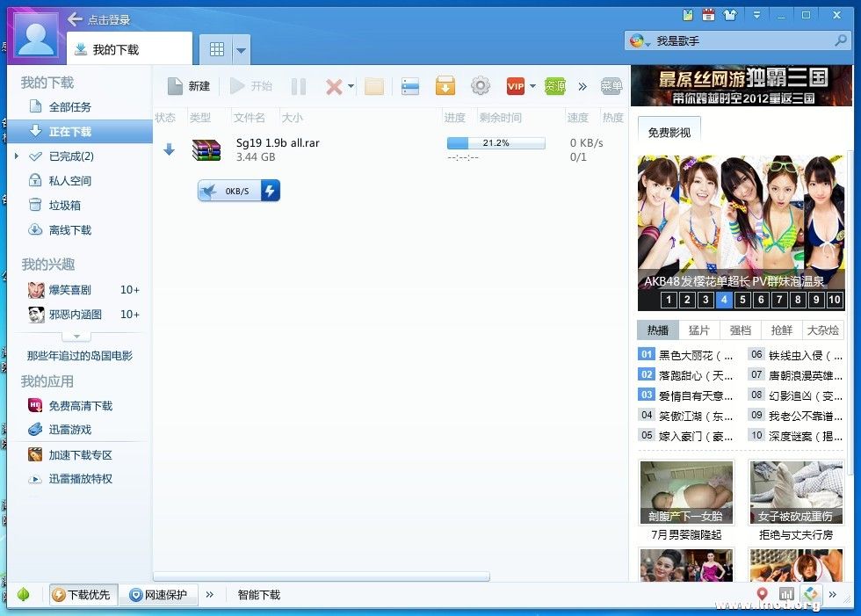Toggle 下载优先 mode in the status bar

tap(83, 594)
